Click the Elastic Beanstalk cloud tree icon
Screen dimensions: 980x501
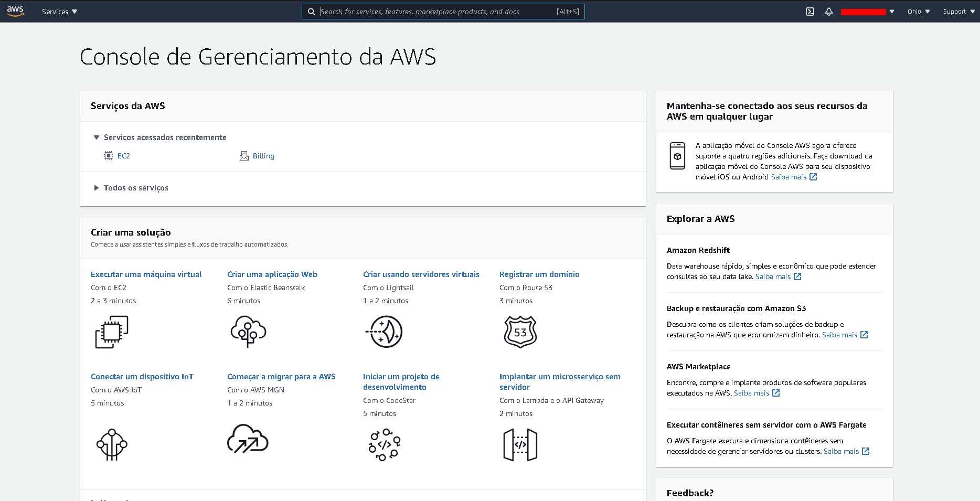pyautogui.click(x=248, y=332)
